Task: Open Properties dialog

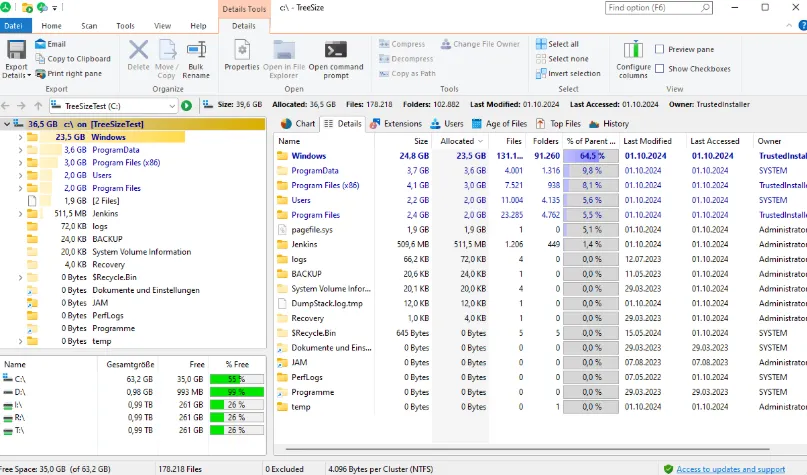Action: click(x=242, y=56)
